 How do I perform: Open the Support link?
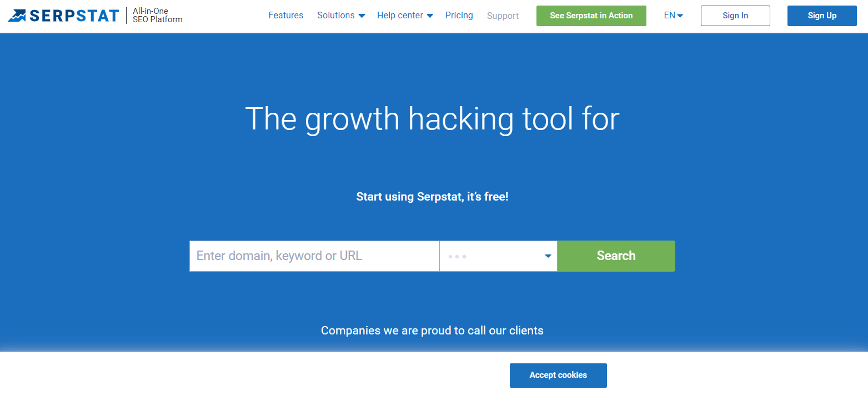503,16
